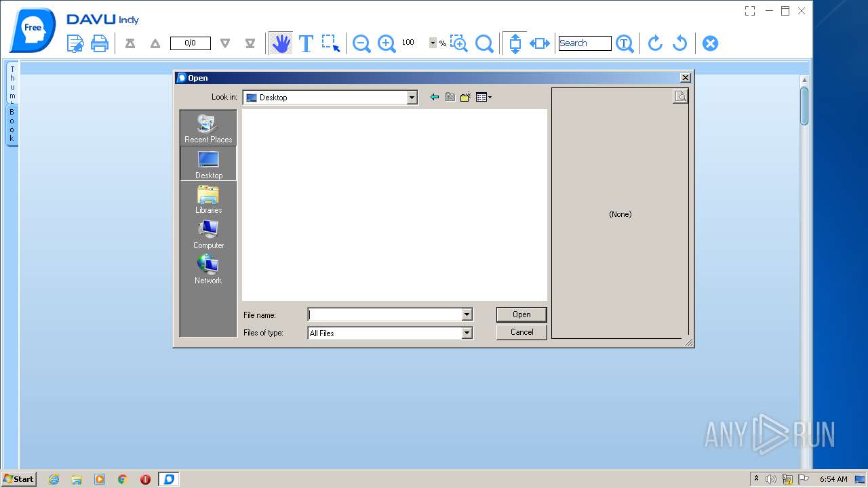
Task: Open the zoom percentage dropdown
Action: coord(433,43)
